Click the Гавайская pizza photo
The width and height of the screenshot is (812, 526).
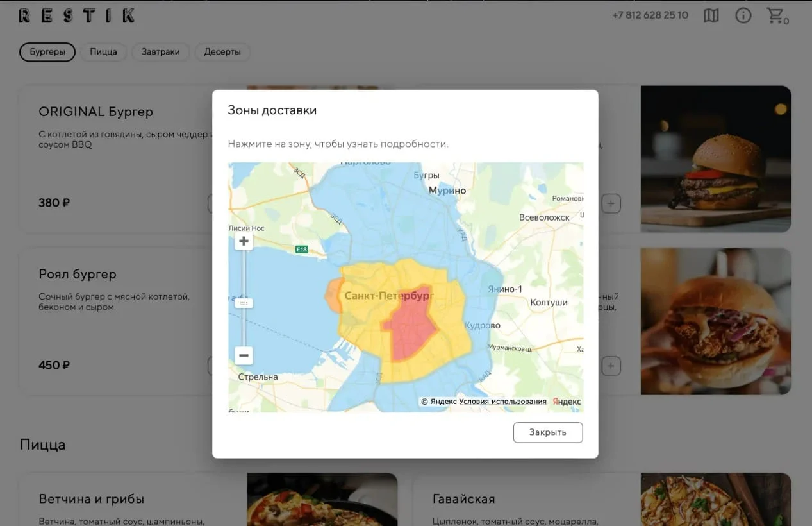[x=716, y=500]
